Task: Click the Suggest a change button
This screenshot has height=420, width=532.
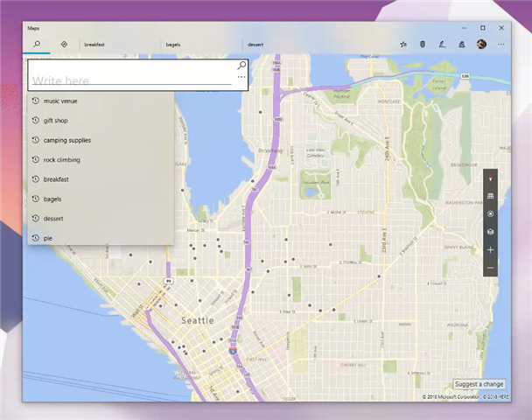Action: tap(479, 384)
